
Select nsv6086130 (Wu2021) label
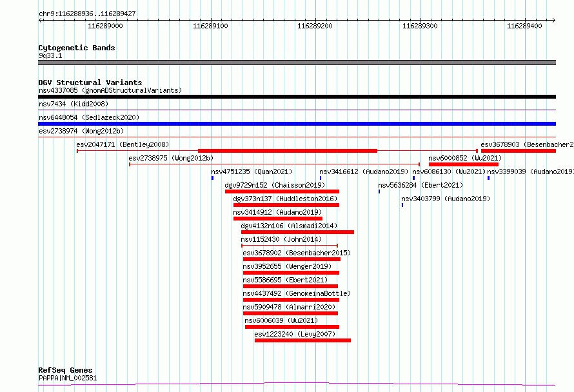click(x=449, y=171)
